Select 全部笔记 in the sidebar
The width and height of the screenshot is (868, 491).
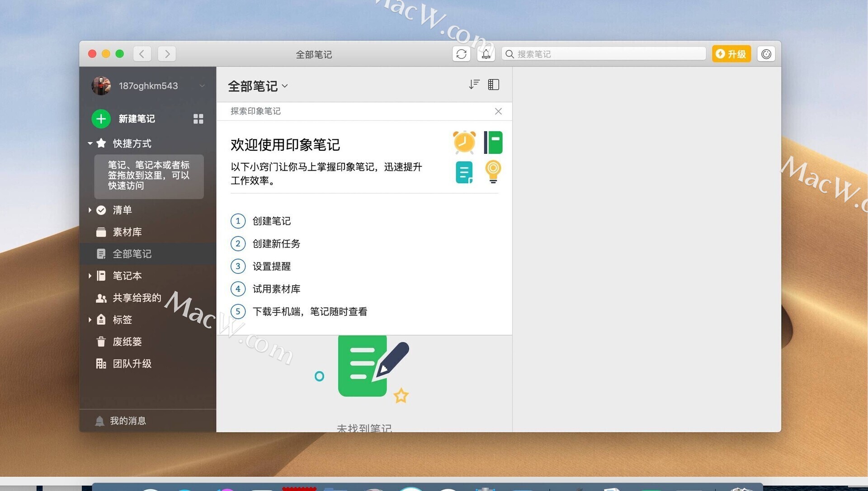pyautogui.click(x=147, y=254)
